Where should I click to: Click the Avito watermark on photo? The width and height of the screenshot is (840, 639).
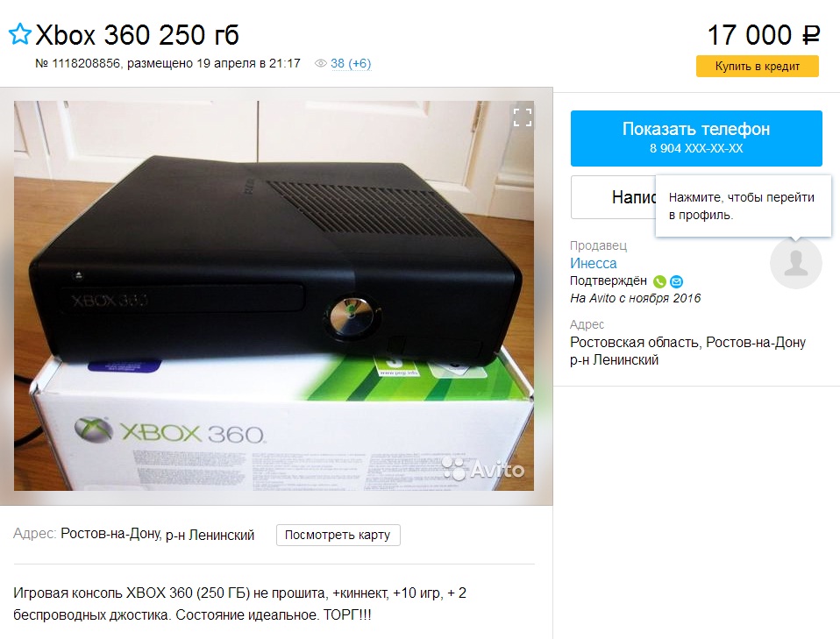(x=484, y=469)
